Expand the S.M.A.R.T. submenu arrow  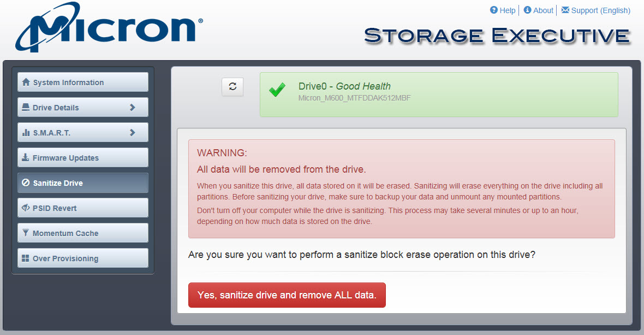132,132
